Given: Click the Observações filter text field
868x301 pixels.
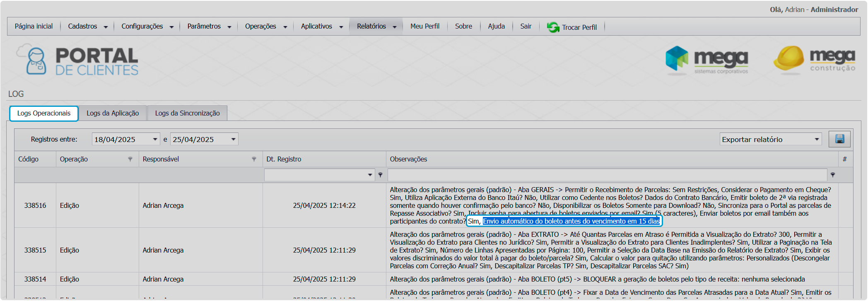Looking at the screenshot, I should [607, 175].
